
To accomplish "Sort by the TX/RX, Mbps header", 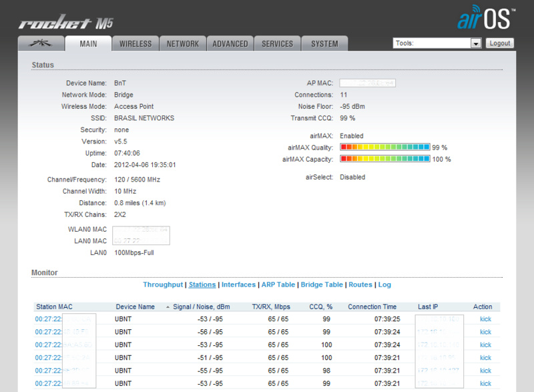I will click(x=271, y=307).
